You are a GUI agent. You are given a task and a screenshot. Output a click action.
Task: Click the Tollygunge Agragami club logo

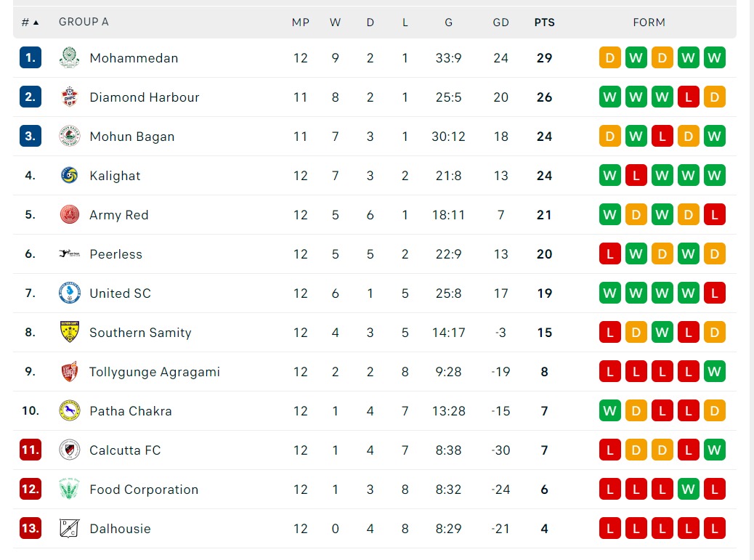tap(70, 372)
